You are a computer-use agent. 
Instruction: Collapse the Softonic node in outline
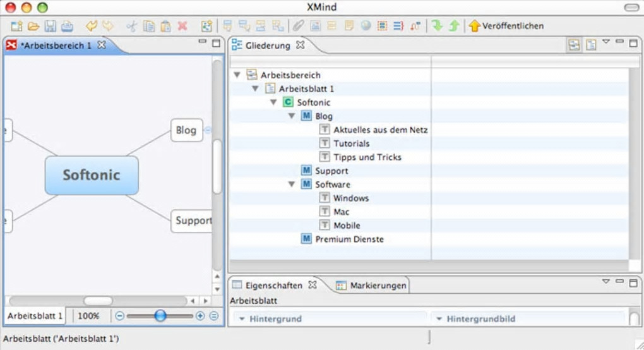pos(273,102)
